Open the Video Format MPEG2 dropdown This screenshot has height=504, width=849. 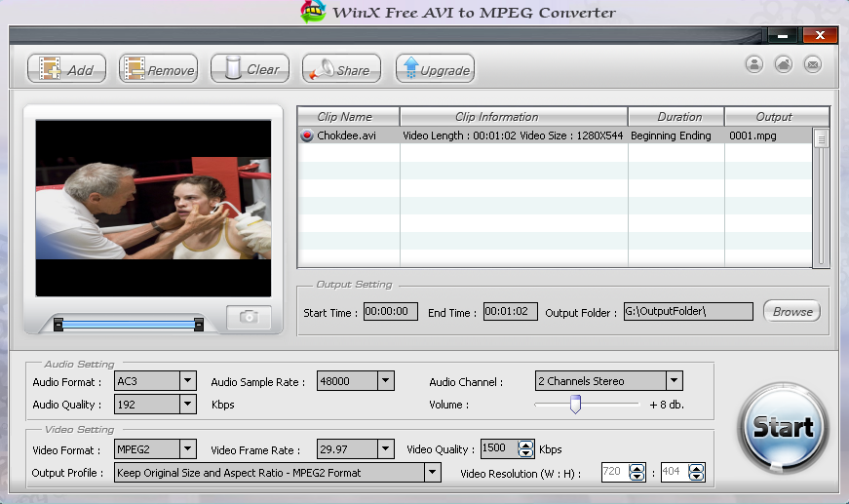coord(187,448)
